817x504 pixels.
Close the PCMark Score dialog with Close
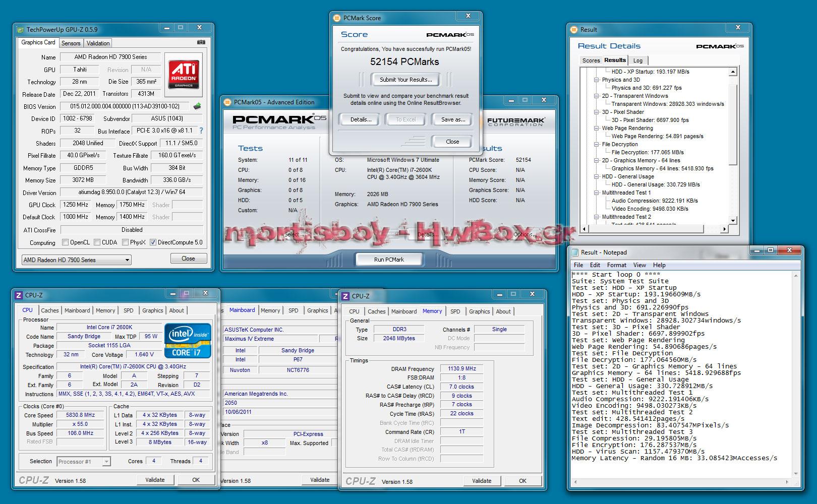(452, 142)
